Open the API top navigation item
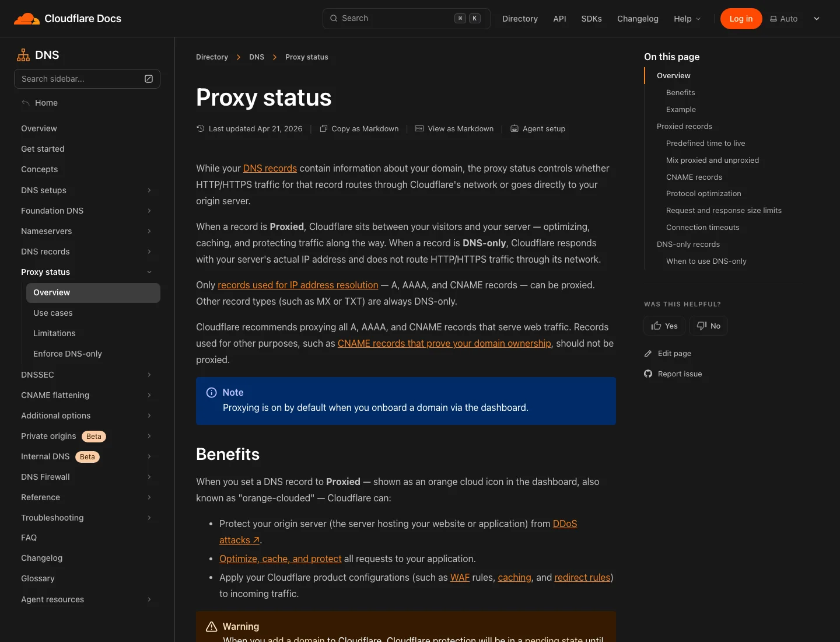 pos(559,19)
